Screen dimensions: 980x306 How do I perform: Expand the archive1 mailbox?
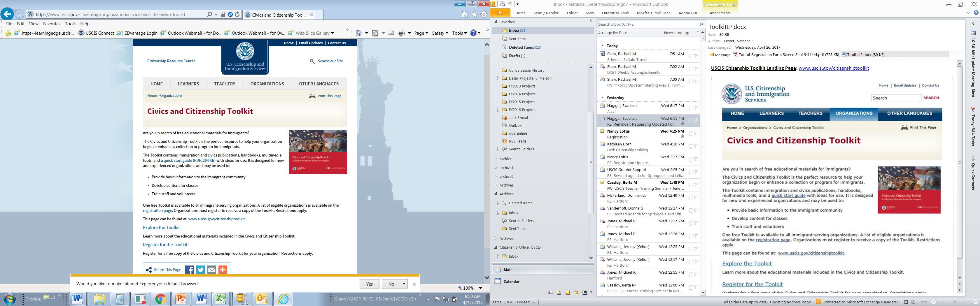[x=495, y=168]
